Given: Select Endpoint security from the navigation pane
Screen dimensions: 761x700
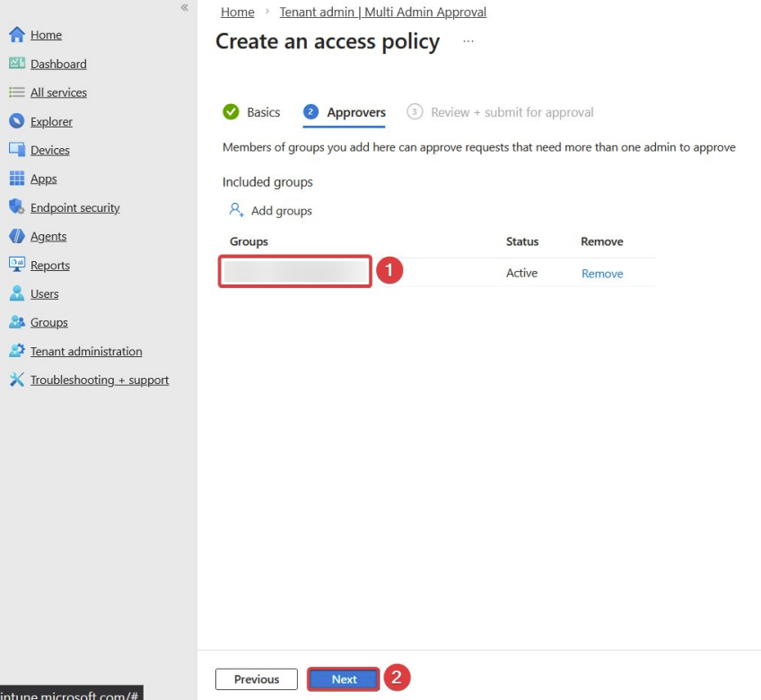Looking at the screenshot, I should [x=74, y=207].
